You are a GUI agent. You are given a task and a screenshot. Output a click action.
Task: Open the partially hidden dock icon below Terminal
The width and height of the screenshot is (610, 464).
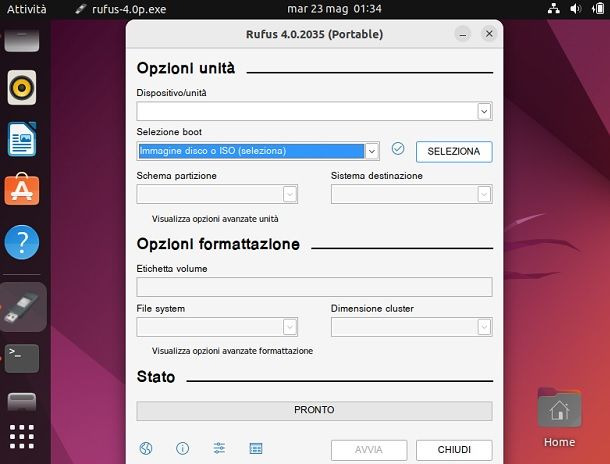(22, 402)
